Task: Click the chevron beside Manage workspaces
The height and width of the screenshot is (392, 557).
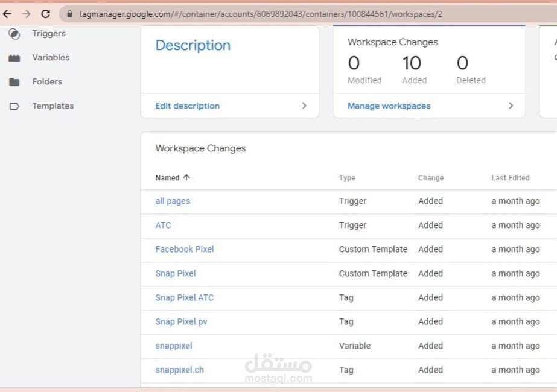Action: (511, 106)
